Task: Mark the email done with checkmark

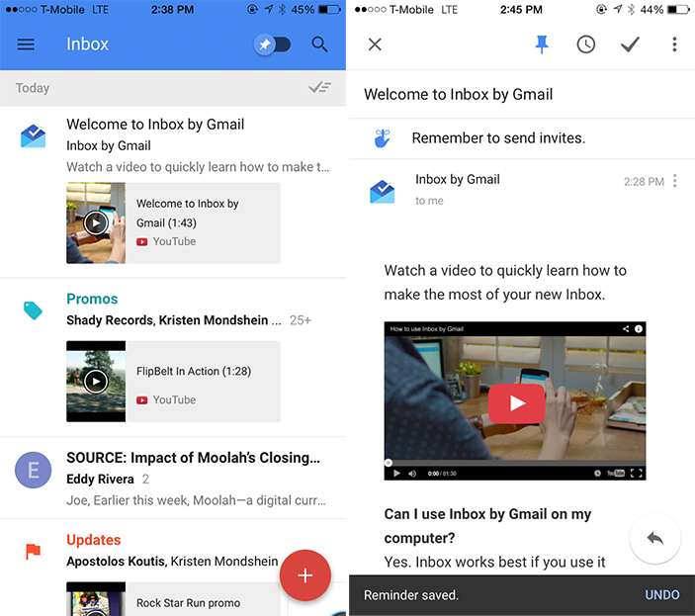Action: click(x=630, y=44)
